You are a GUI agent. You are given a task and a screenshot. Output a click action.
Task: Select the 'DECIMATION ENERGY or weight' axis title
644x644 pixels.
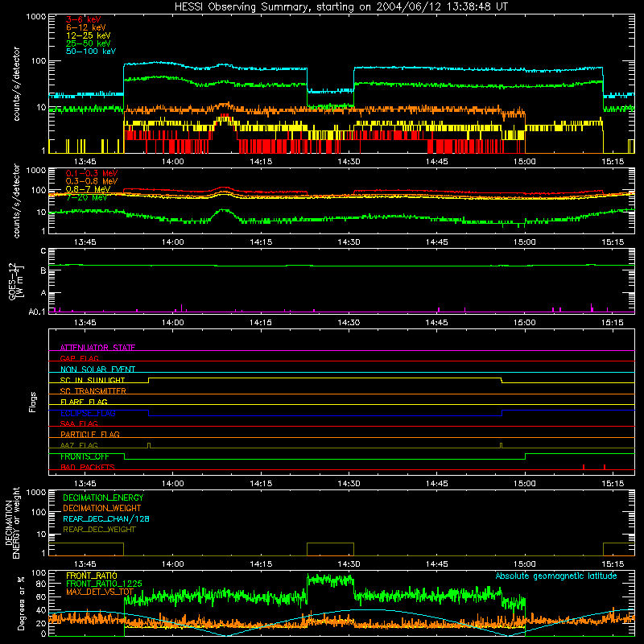13,523
